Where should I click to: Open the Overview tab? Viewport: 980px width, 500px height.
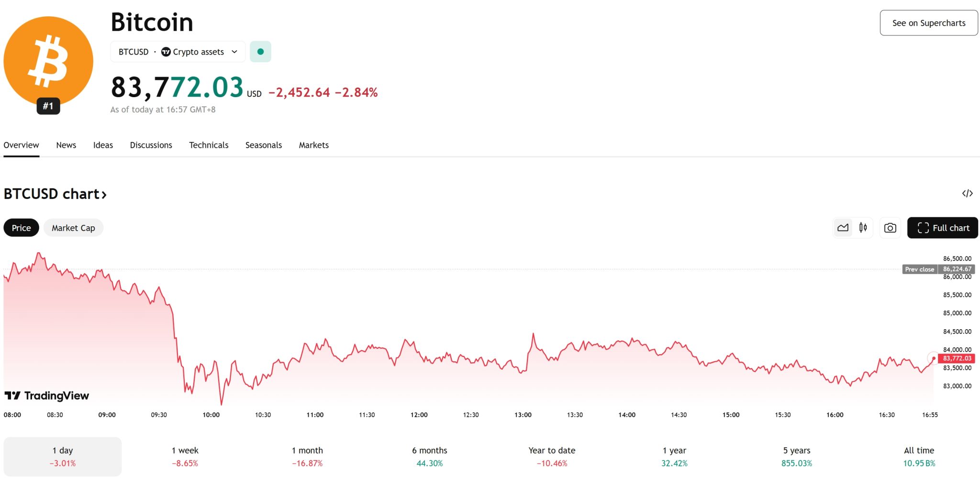tap(21, 145)
